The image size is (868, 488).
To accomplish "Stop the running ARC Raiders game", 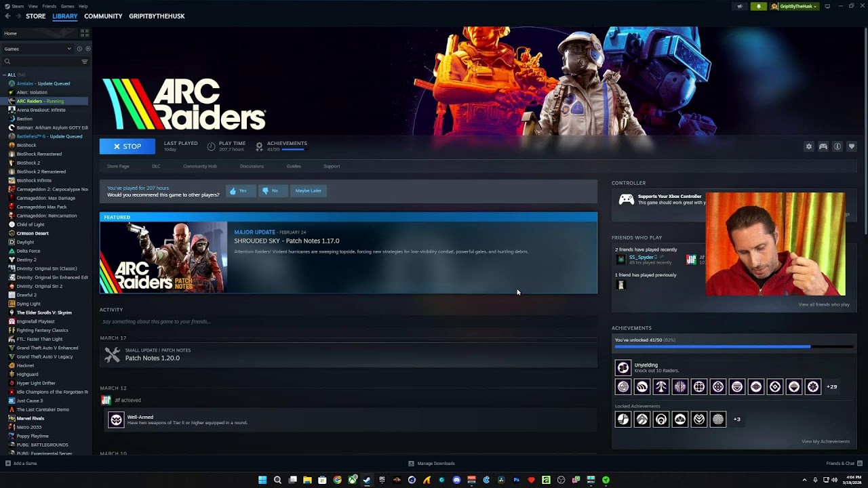I will (127, 146).
